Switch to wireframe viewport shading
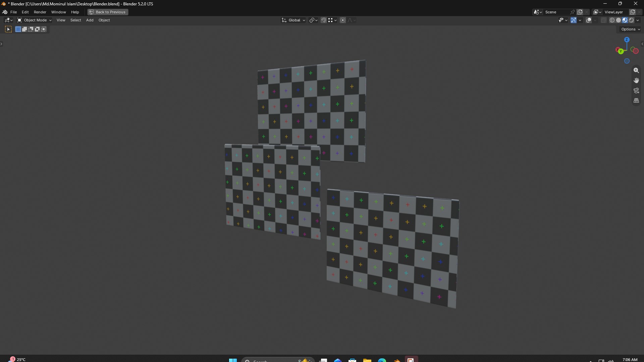 pos(612,20)
